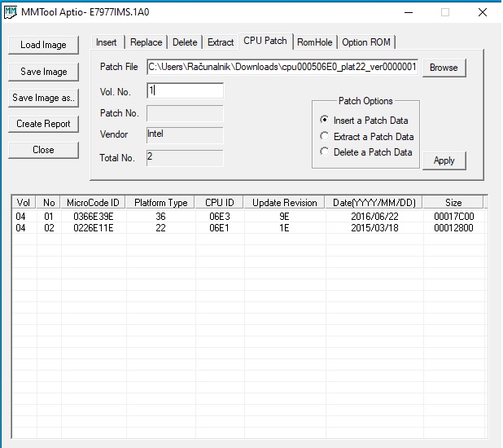Close the MMTool window

coord(483,12)
